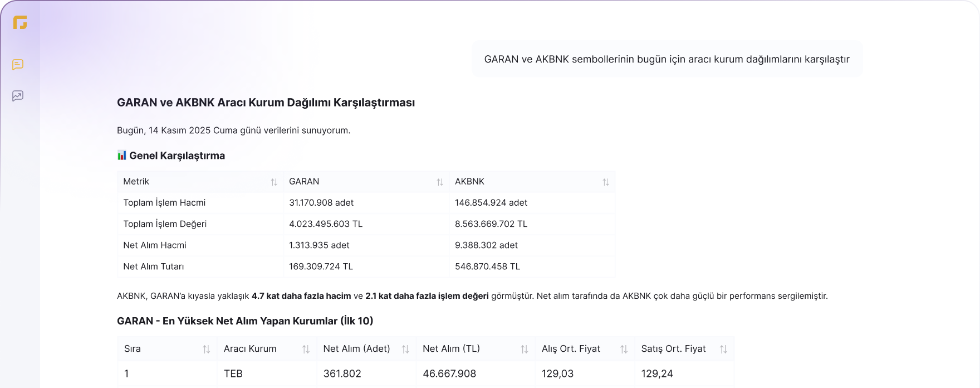Click the 8.563.669.702 TL cell
This screenshot has height=388, width=980.
click(491, 224)
